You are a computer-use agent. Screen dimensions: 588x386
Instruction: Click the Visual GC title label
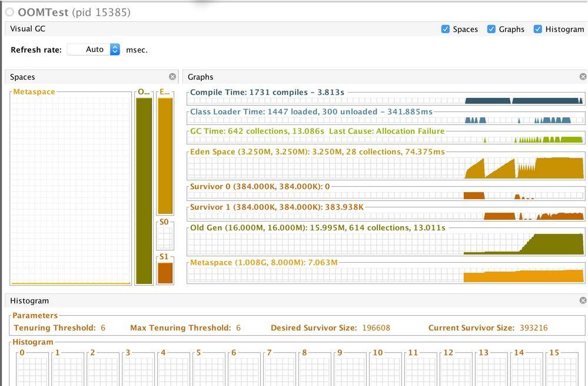pos(28,29)
